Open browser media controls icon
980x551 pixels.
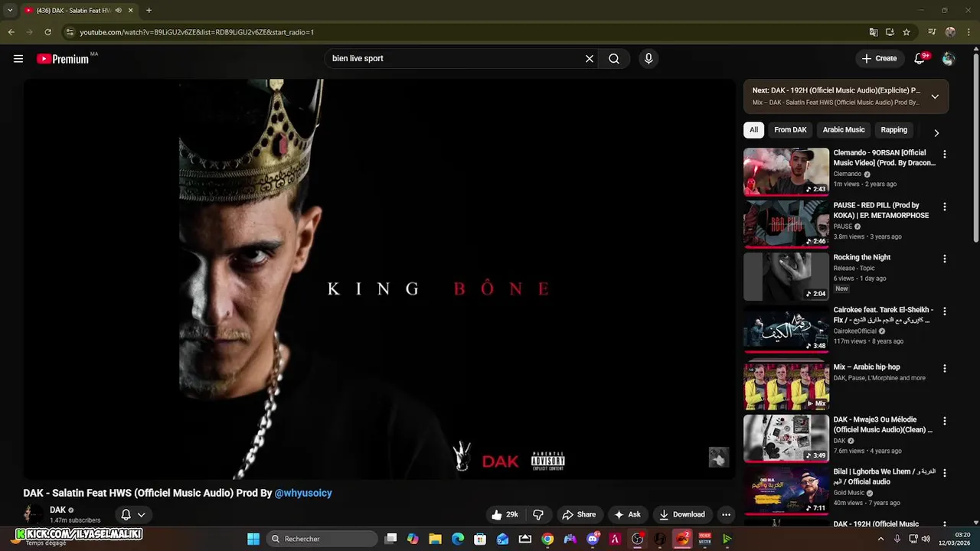932,32
